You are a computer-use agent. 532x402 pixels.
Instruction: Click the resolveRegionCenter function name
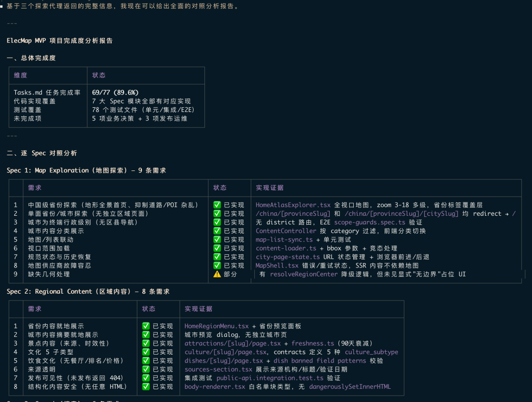point(303,274)
